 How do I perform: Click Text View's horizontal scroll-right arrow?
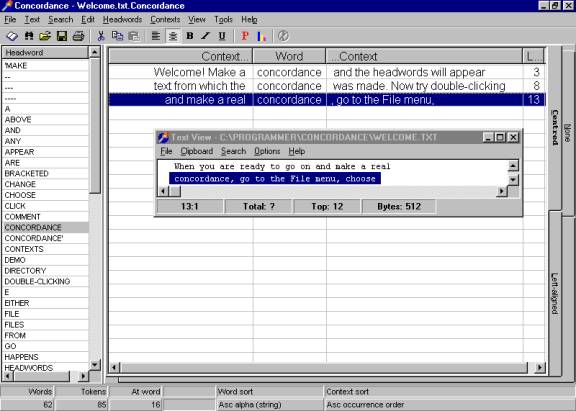tap(501, 191)
